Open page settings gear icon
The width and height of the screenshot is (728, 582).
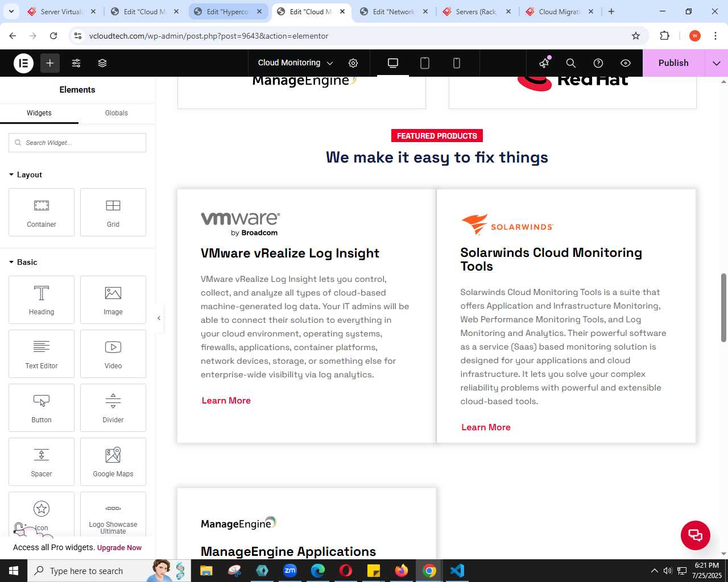point(353,63)
